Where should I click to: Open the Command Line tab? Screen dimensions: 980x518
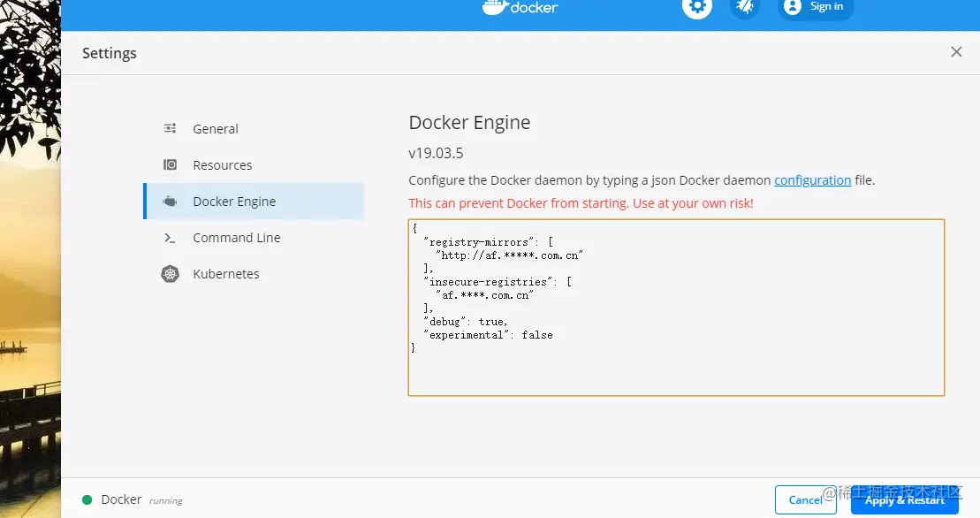tap(254, 238)
